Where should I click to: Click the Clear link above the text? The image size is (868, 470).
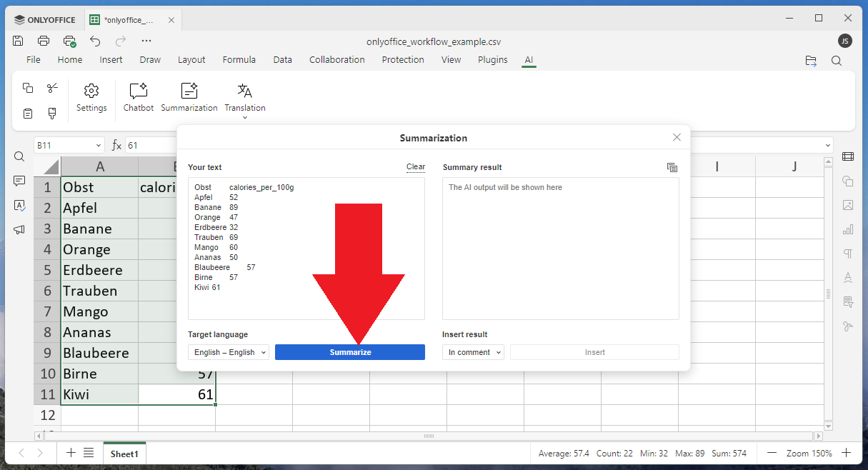pyautogui.click(x=416, y=167)
